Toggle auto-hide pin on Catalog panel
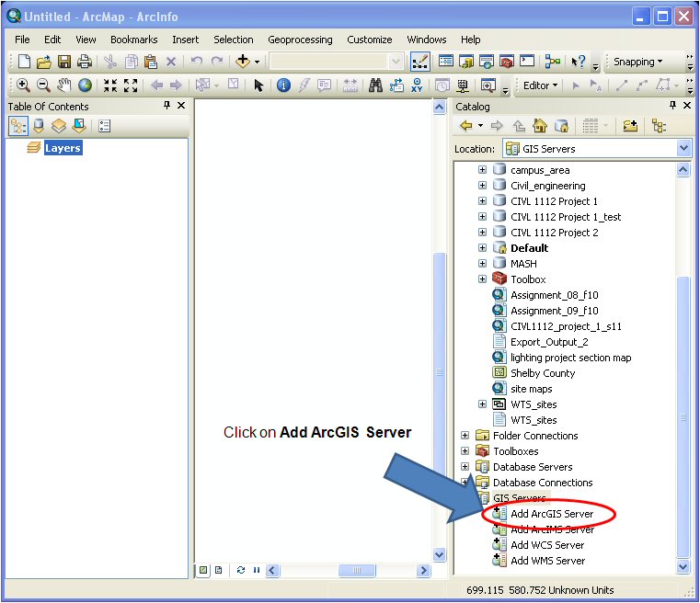 (672, 106)
